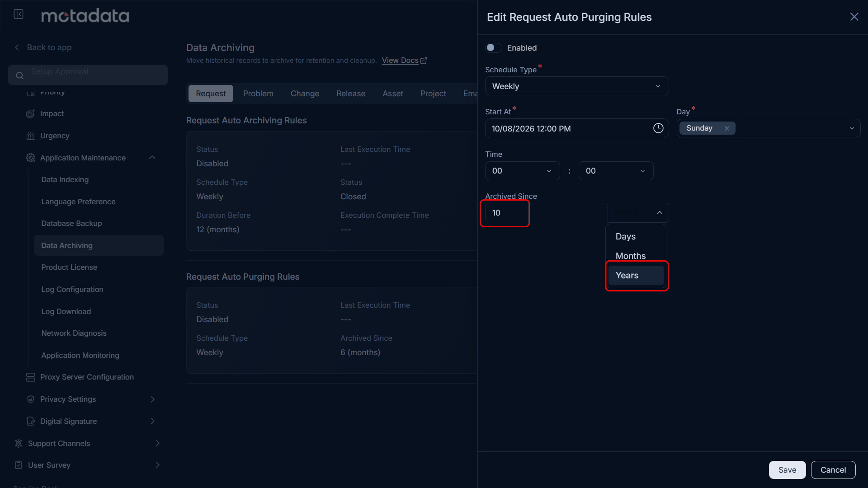Click the Start At date field
Viewport: 868px width, 488px height.
pyautogui.click(x=577, y=128)
